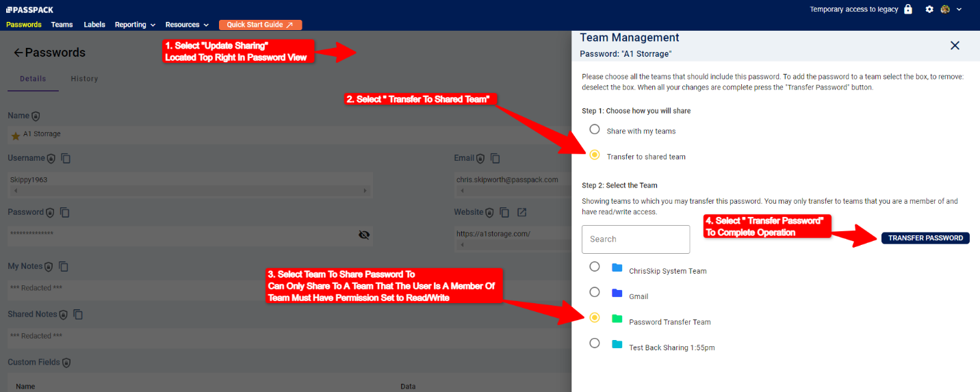Switch to the Details tab

coord(33,79)
